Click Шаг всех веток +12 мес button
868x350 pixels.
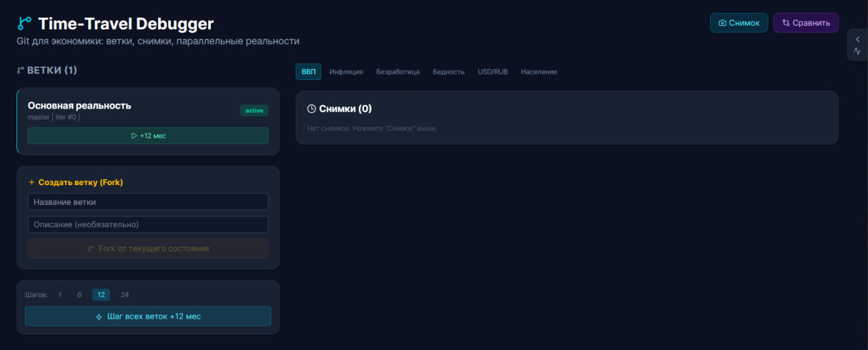coord(148,316)
